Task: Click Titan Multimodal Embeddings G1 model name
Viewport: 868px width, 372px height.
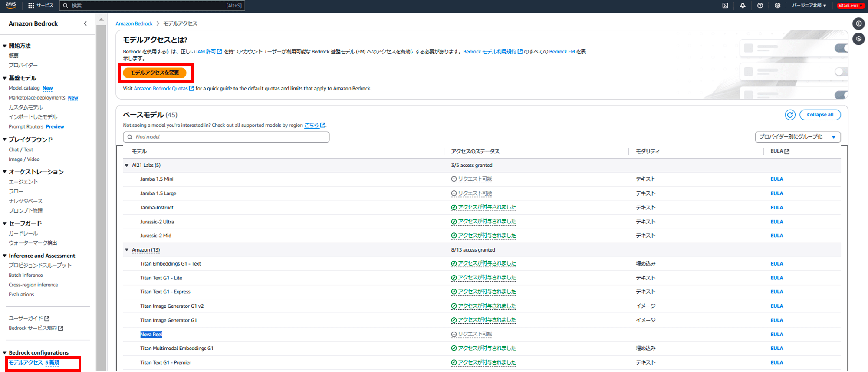Action: (177, 349)
